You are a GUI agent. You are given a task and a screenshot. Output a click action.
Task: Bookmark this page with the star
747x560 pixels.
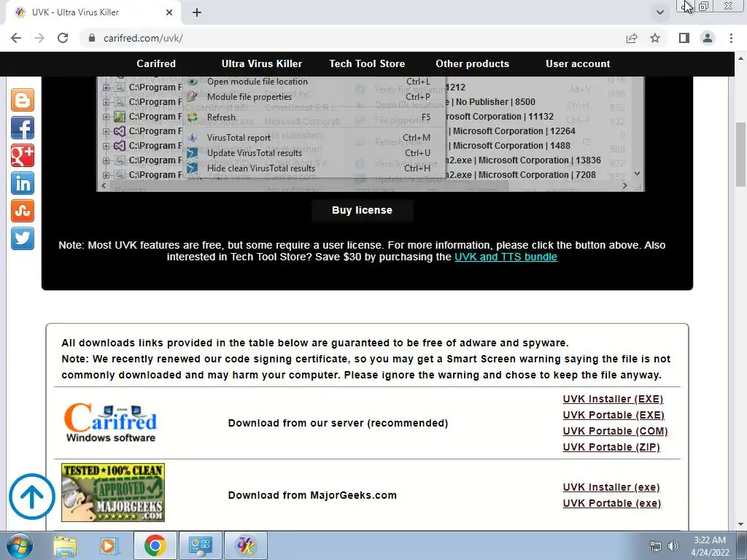pyautogui.click(x=655, y=38)
